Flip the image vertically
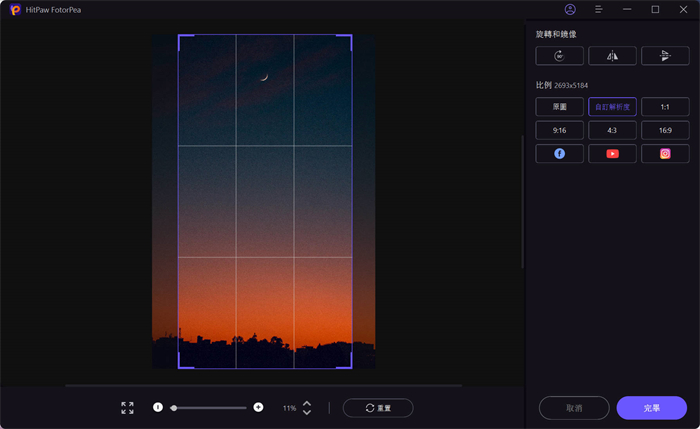The width and height of the screenshot is (700, 429). [665, 56]
